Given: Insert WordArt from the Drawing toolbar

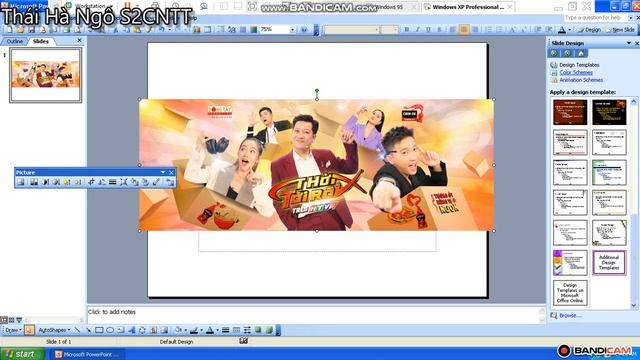Looking at the screenshot, I should pyautogui.click(x=131, y=330).
